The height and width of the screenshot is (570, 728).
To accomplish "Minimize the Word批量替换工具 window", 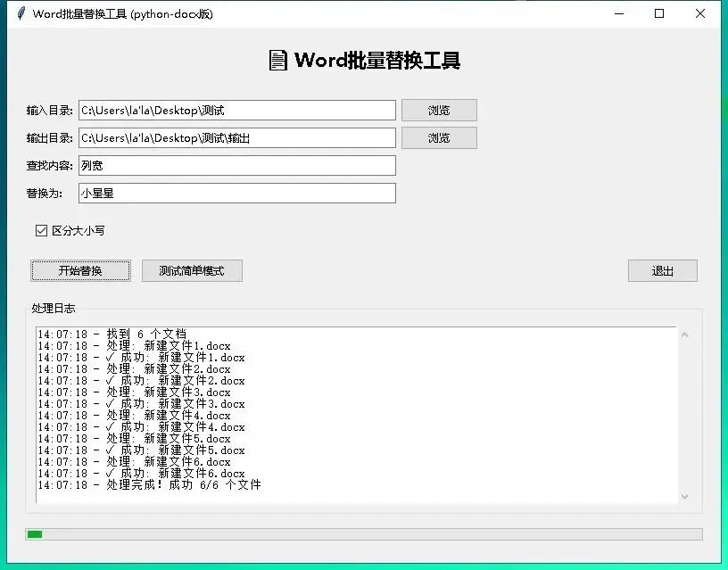I will [x=619, y=13].
